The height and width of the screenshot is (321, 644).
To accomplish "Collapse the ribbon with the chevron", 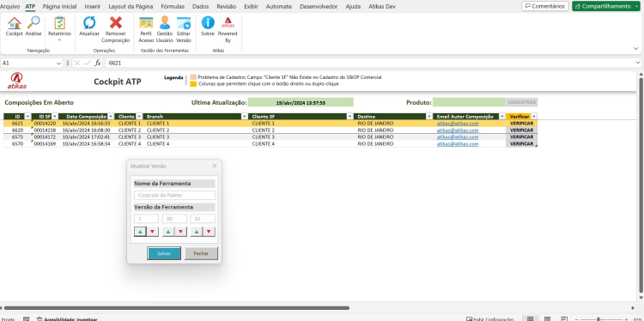I will coord(635,48).
